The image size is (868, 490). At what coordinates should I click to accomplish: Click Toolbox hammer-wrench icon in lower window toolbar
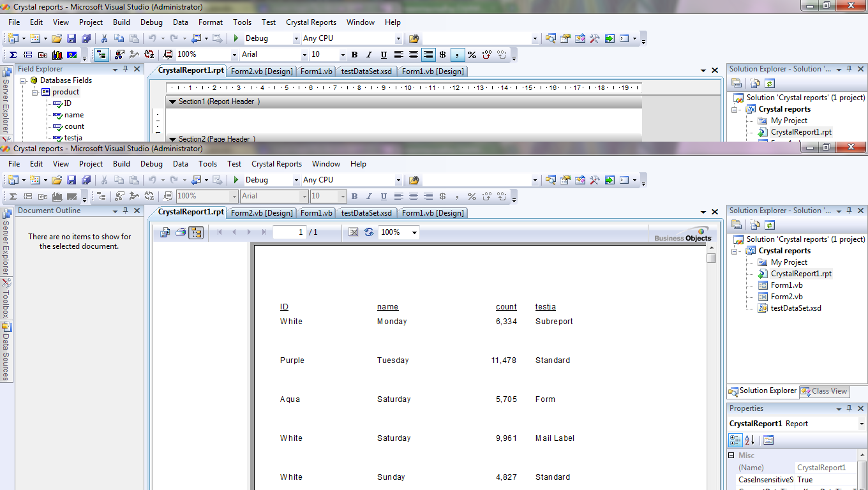pyautogui.click(x=595, y=181)
